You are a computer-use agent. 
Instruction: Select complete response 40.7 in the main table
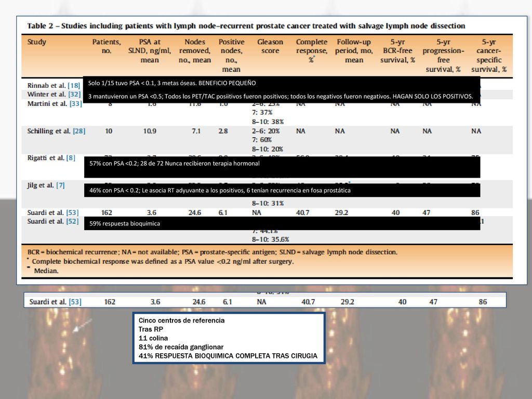point(303,212)
